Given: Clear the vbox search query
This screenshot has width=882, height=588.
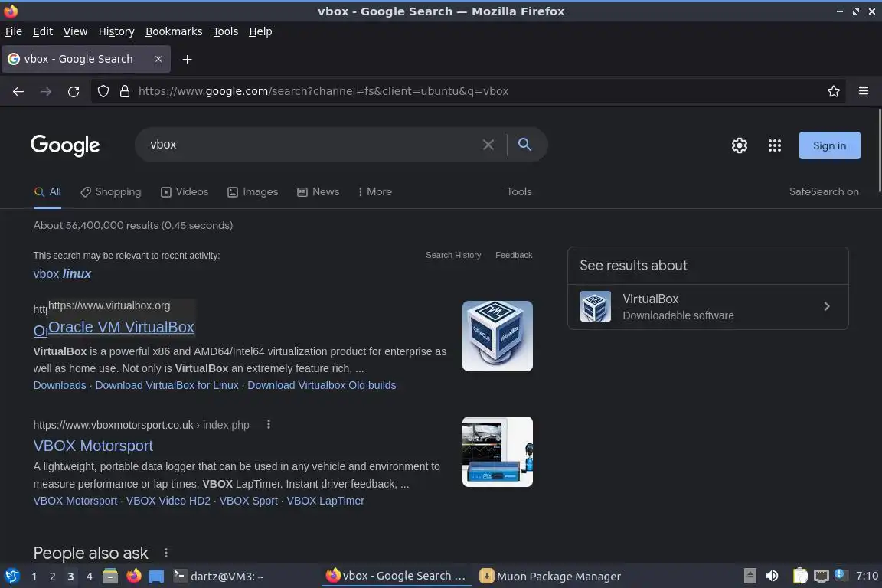Looking at the screenshot, I should 488,145.
